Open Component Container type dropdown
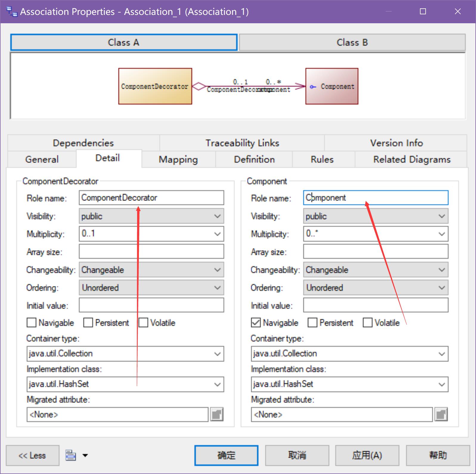 coord(441,354)
